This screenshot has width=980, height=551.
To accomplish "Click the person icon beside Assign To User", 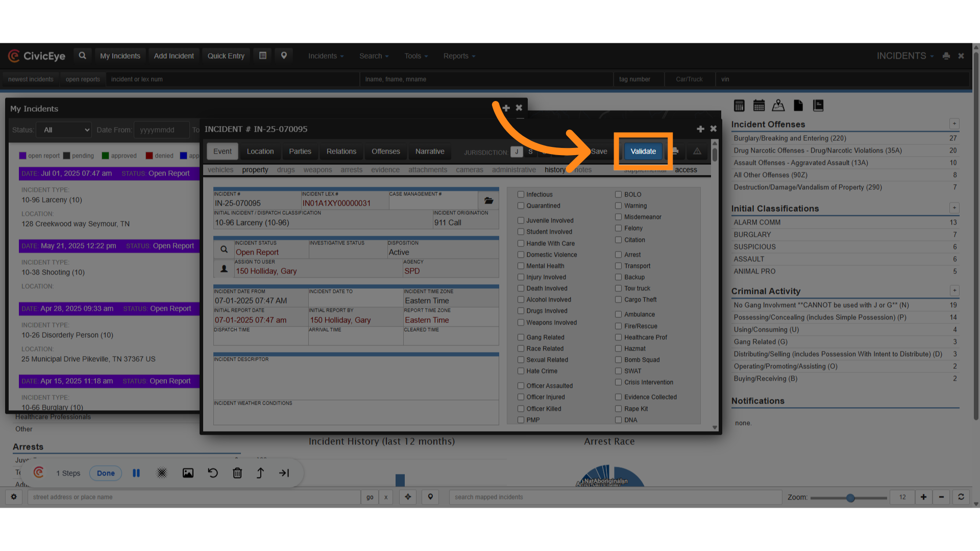I will click(x=224, y=268).
